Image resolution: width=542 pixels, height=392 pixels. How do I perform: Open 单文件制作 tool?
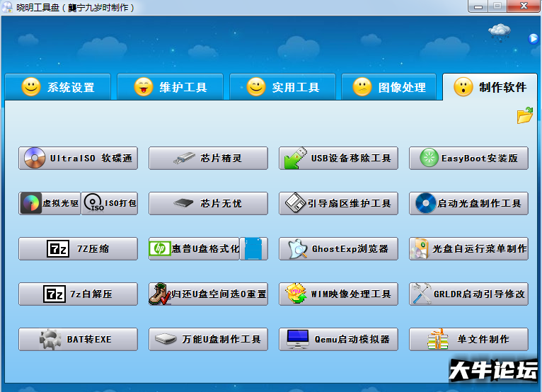[x=468, y=339]
